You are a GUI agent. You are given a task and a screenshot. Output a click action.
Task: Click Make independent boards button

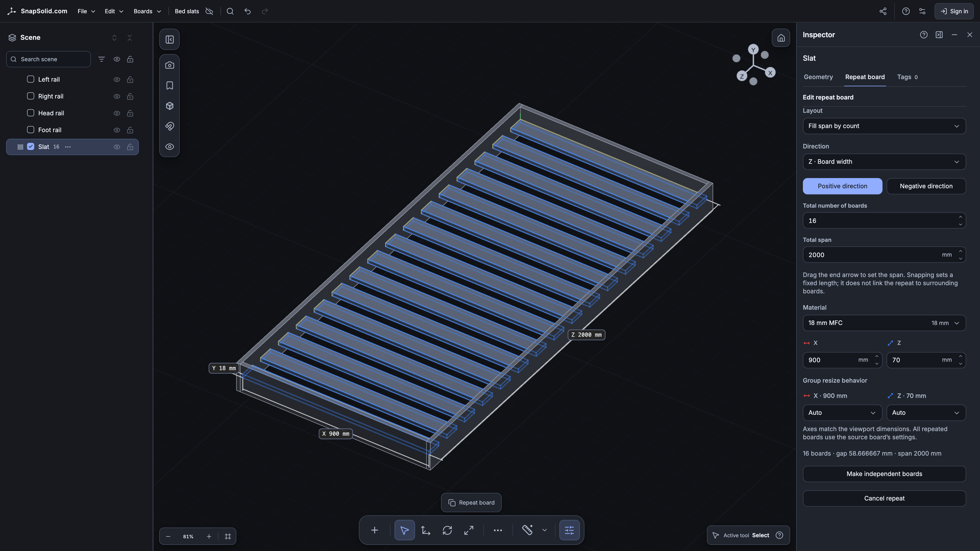tap(884, 474)
